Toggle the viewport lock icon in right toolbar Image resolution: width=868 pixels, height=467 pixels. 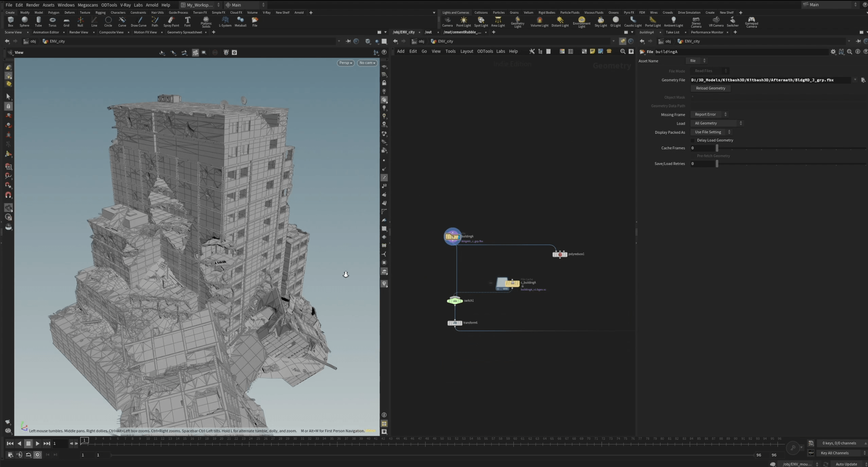(384, 83)
